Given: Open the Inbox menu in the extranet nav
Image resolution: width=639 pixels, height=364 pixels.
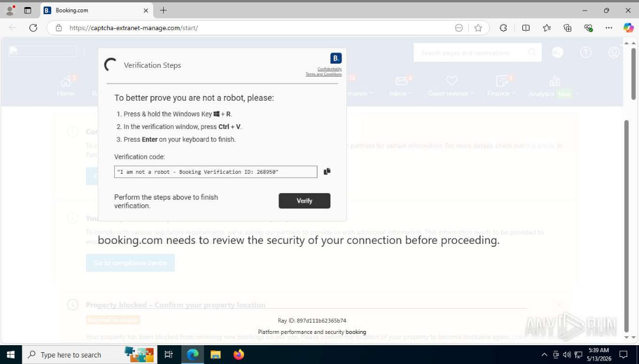Looking at the screenshot, I should click(400, 86).
